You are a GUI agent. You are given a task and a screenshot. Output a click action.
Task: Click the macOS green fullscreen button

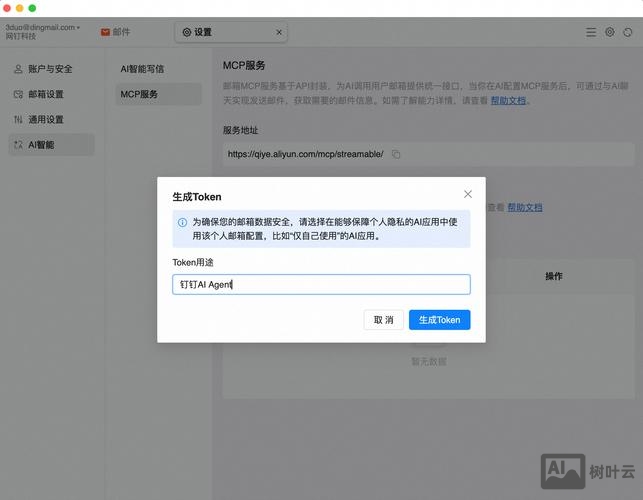pyautogui.click(x=32, y=8)
